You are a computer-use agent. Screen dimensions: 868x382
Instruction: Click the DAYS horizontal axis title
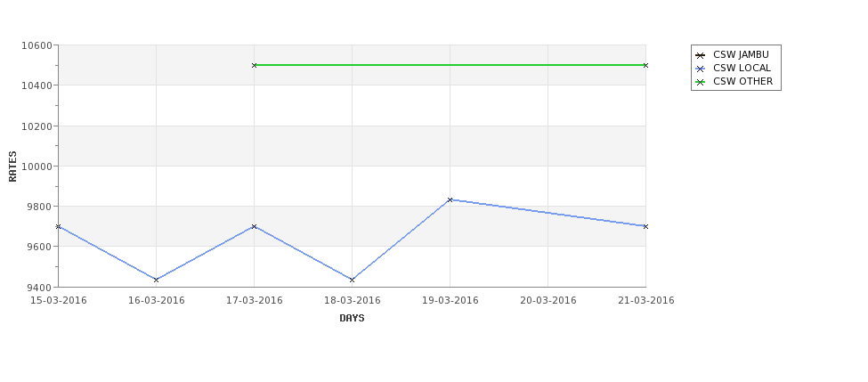(352, 319)
